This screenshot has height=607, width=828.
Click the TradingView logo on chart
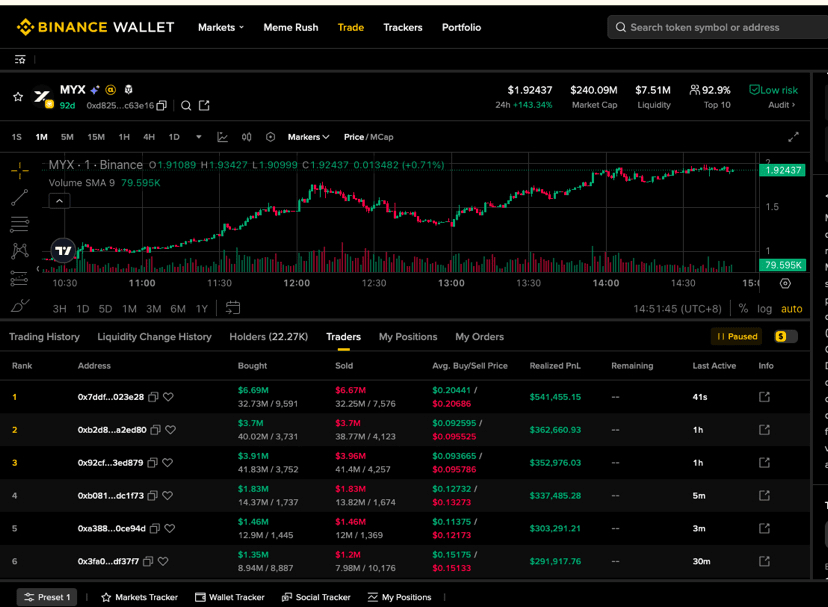pos(63,250)
